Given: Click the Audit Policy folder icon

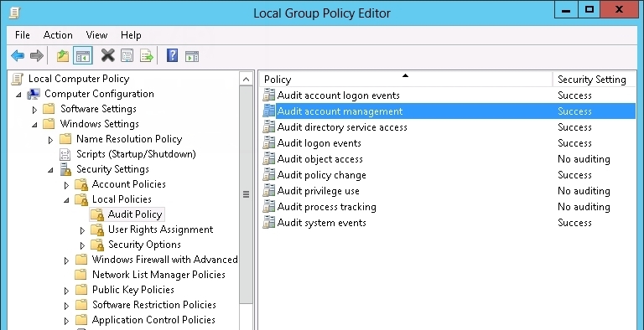Looking at the screenshot, I should tap(97, 214).
